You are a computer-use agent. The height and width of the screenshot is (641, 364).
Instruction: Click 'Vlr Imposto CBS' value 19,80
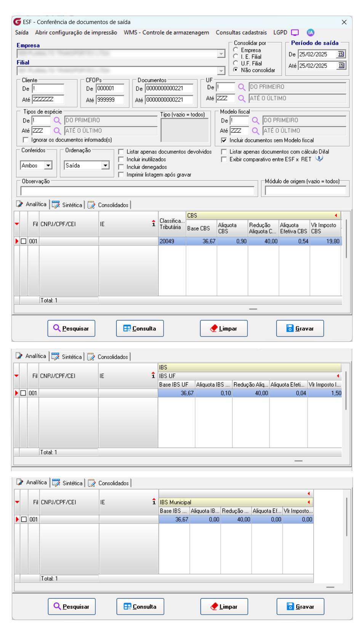click(326, 242)
